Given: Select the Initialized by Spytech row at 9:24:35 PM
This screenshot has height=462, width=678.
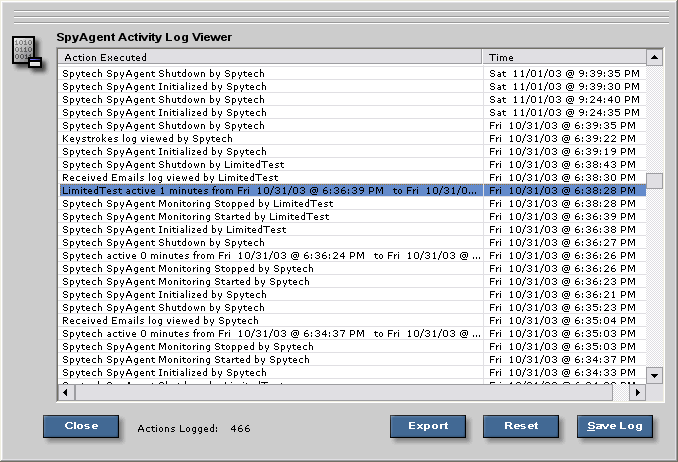Looking at the screenshot, I should tap(352, 112).
